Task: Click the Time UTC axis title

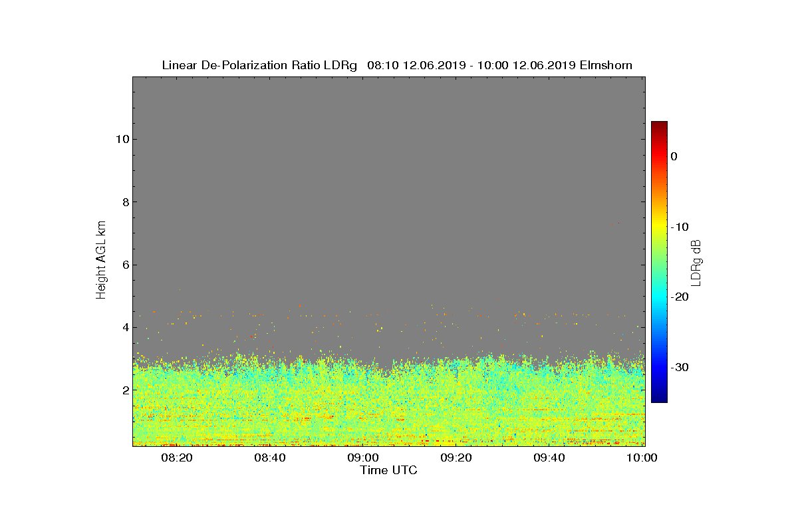Action: [389, 470]
